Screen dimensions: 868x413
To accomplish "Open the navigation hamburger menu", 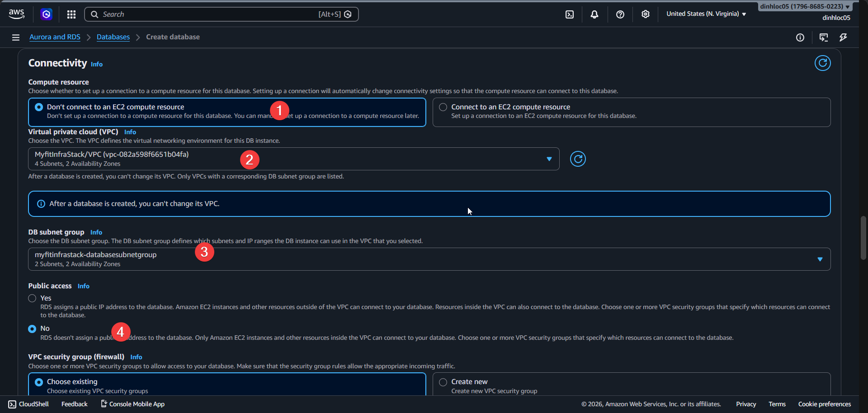I will pyautogui.click(x=15, y=37).
